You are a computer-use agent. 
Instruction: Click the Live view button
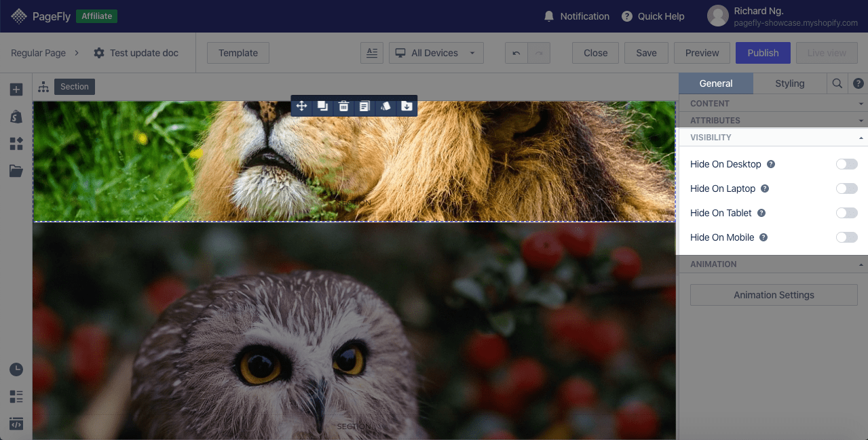coord(827,53)
